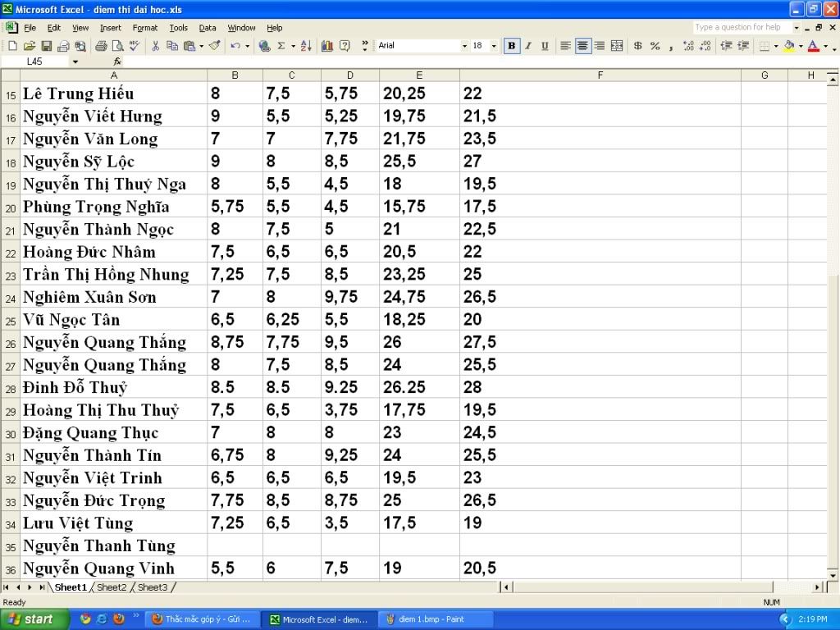The height and width of the screenshot is (630, 840).
Task: Open the Format menu
Action: (145, 28)
